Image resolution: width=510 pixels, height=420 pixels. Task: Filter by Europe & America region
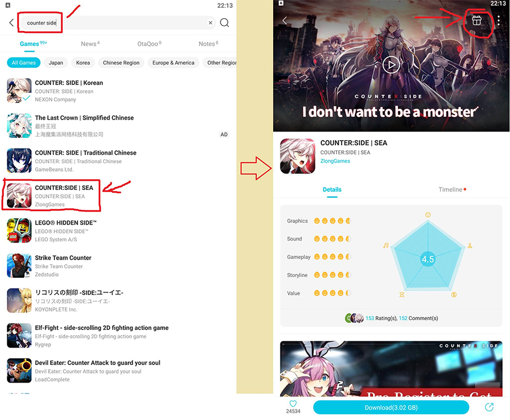point(173,63)
